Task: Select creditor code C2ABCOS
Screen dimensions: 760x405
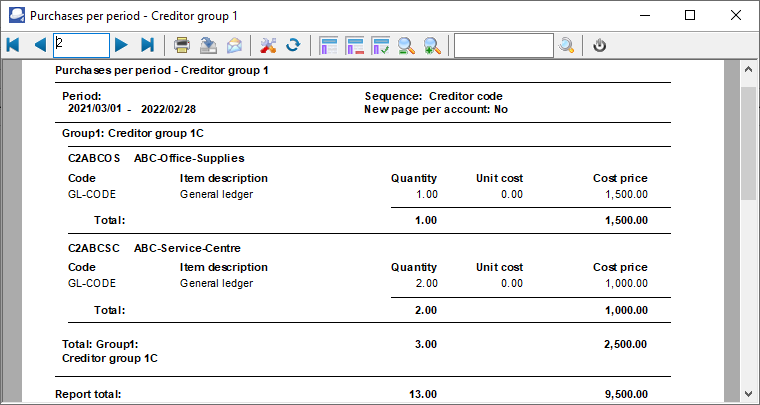Action: click(94, 158)
